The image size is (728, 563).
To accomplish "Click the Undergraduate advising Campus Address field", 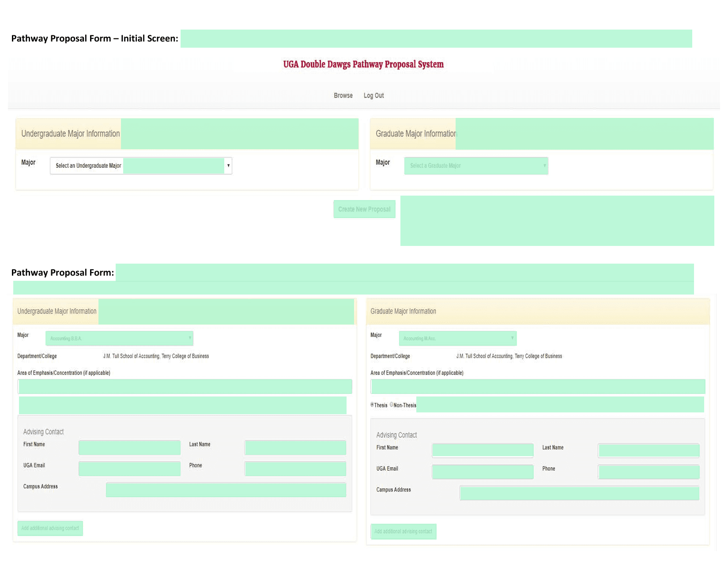I will pos(226,490).
